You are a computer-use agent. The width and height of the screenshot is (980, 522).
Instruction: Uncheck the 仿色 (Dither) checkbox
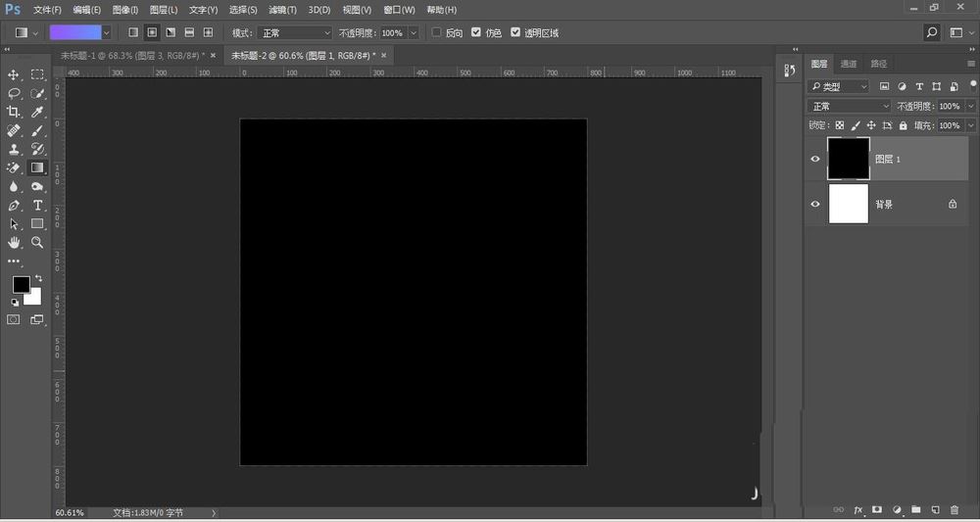pos(476,32)
